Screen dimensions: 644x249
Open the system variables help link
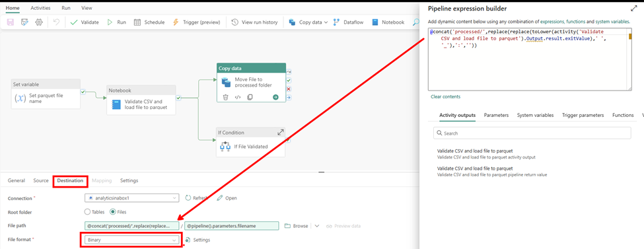612,21
